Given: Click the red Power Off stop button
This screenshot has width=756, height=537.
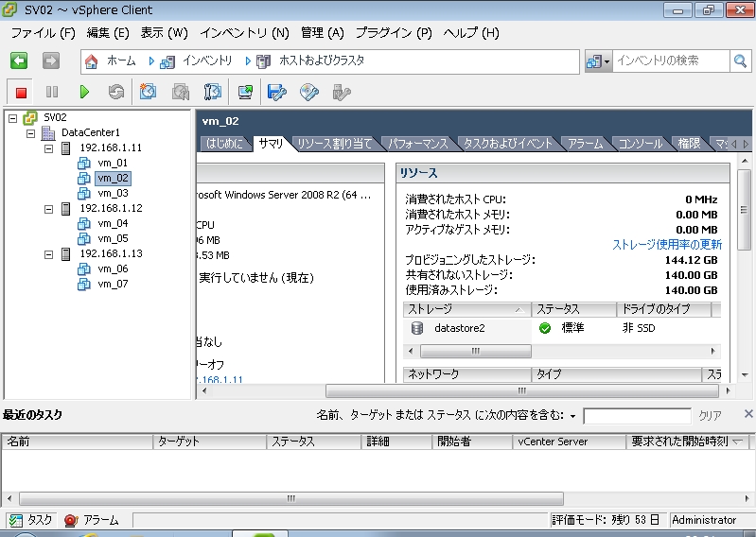Looking at the screenshot, I should [21, 92].
